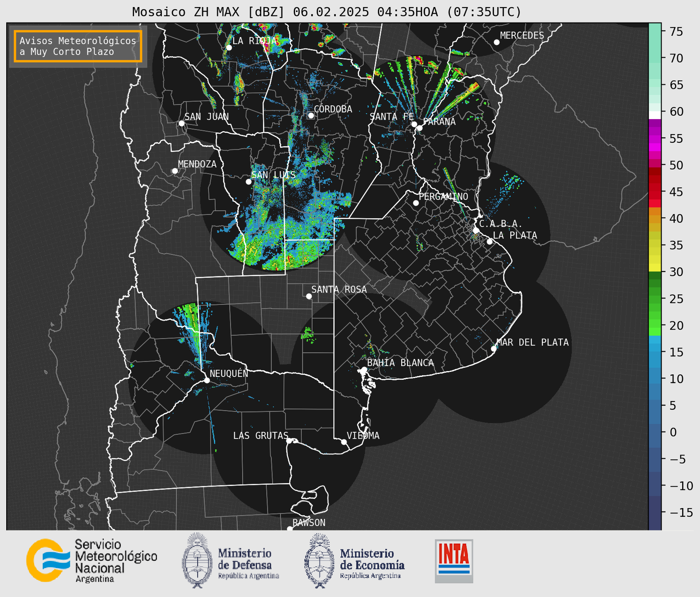Select the Mercedes city marker dot

496,42
